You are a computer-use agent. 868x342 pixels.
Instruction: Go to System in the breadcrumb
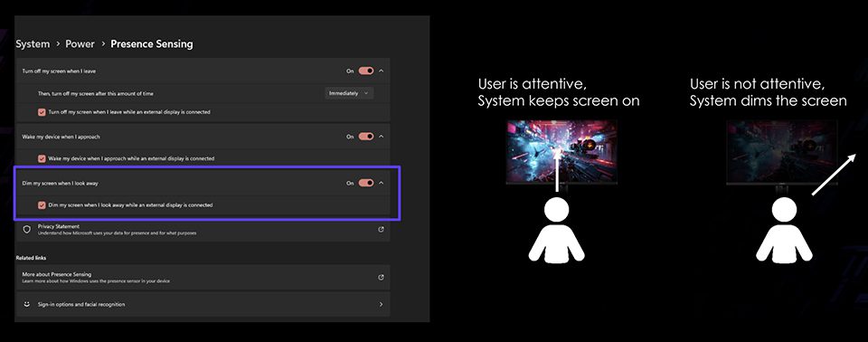click(33, 43)
